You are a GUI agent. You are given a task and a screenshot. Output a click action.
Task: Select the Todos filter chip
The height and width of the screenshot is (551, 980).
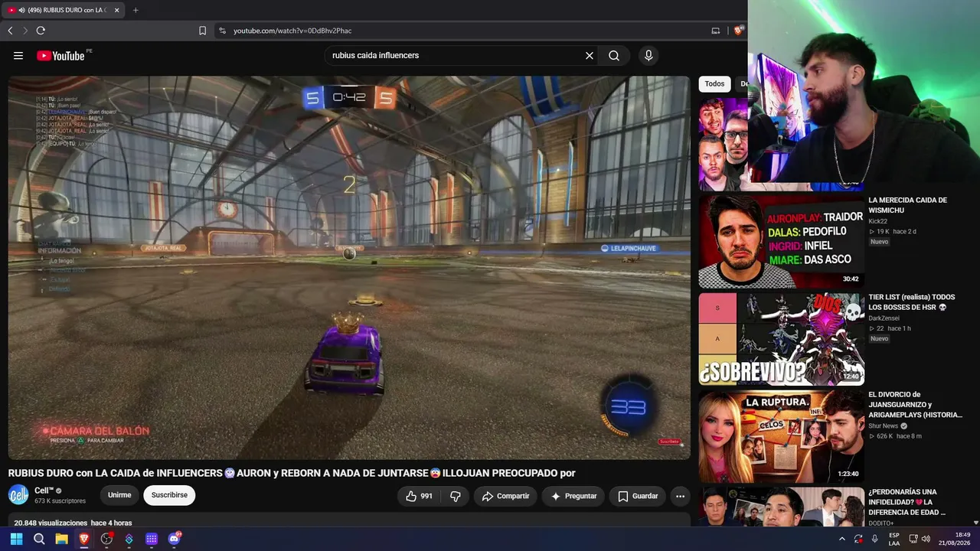point(714,84)
